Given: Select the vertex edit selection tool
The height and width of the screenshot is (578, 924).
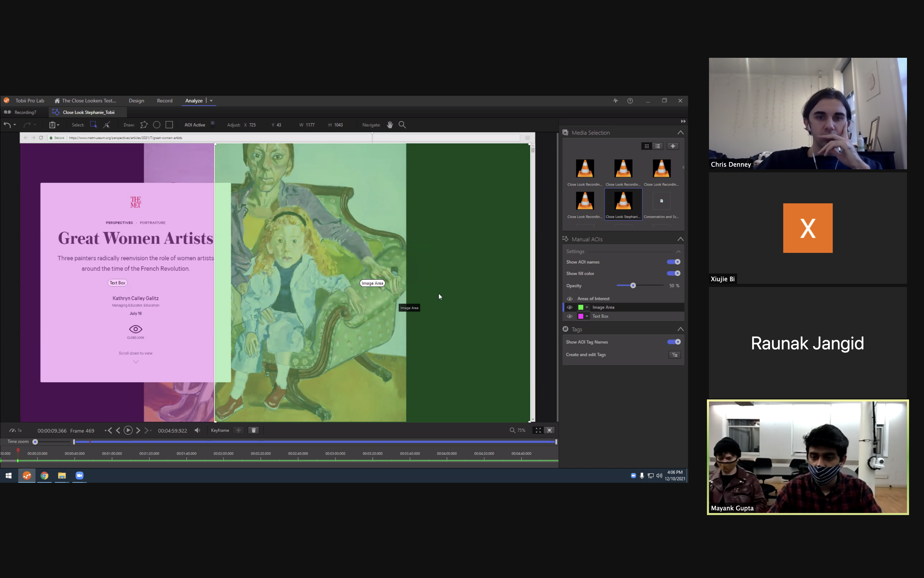Looking at the screenshot, I should pyautogui.click(x=107, y=125).
